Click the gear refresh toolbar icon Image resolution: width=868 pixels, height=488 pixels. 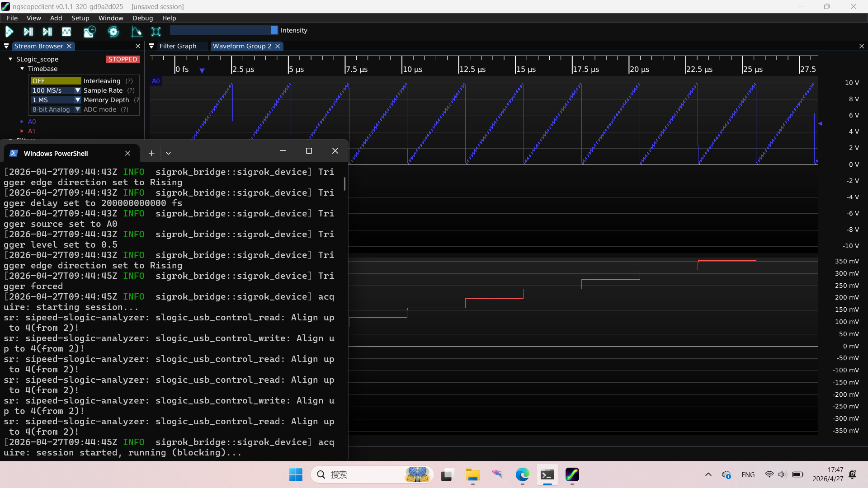[113, 31]
